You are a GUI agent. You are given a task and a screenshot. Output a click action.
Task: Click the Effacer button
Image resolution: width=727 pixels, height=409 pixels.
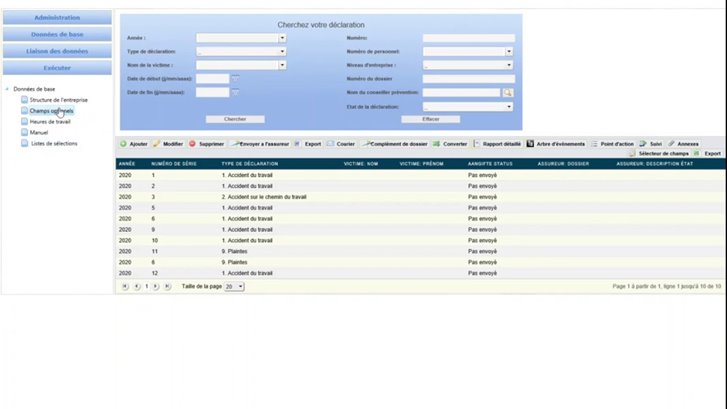click(x=430, y=119)
